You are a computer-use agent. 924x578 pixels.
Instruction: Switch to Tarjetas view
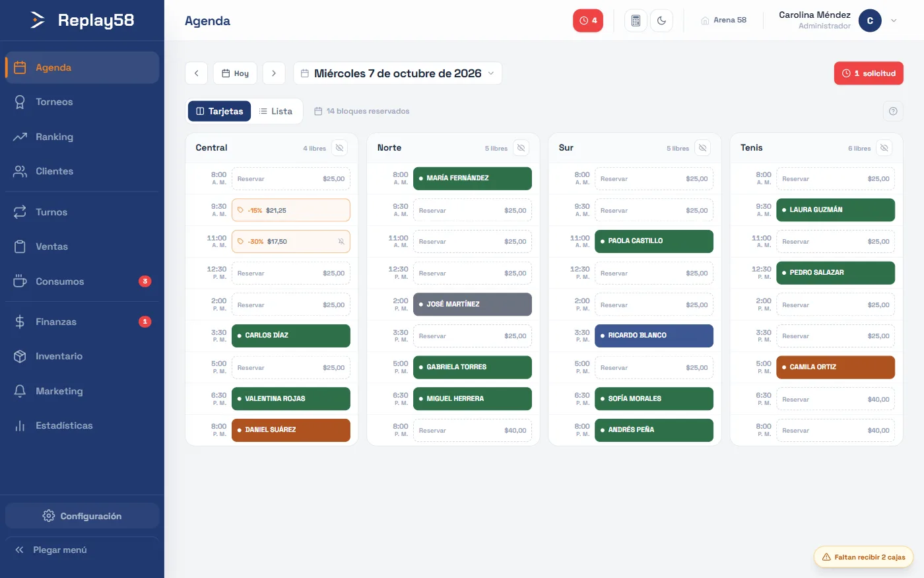tap(220, 111)
